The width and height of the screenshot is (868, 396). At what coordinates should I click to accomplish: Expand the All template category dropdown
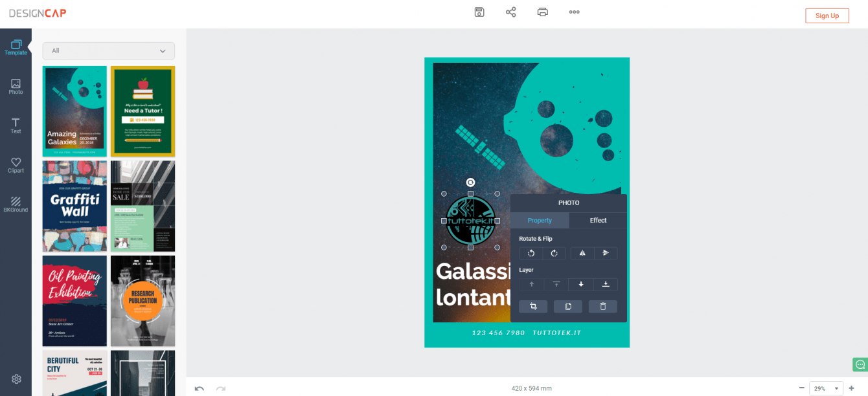click(109, 50)
